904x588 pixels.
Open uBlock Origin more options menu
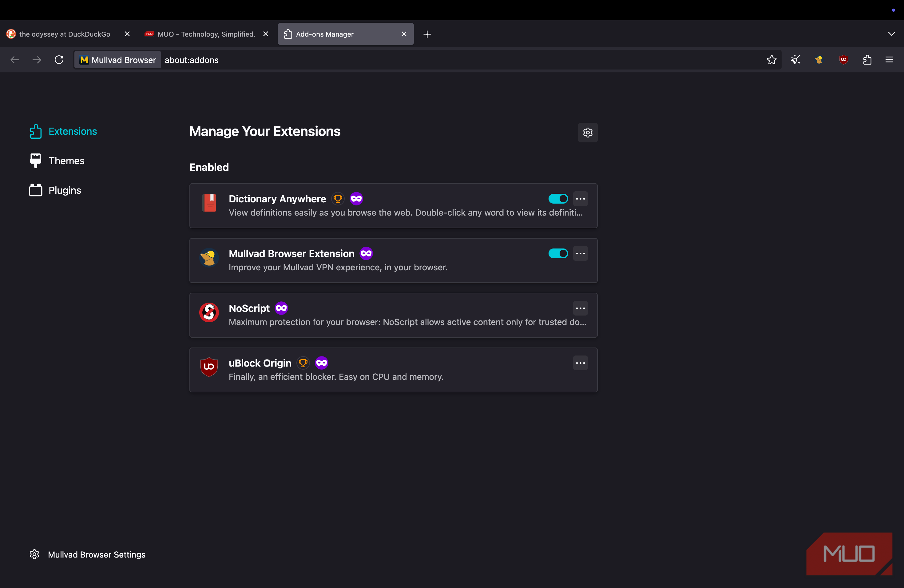(580, 363)
